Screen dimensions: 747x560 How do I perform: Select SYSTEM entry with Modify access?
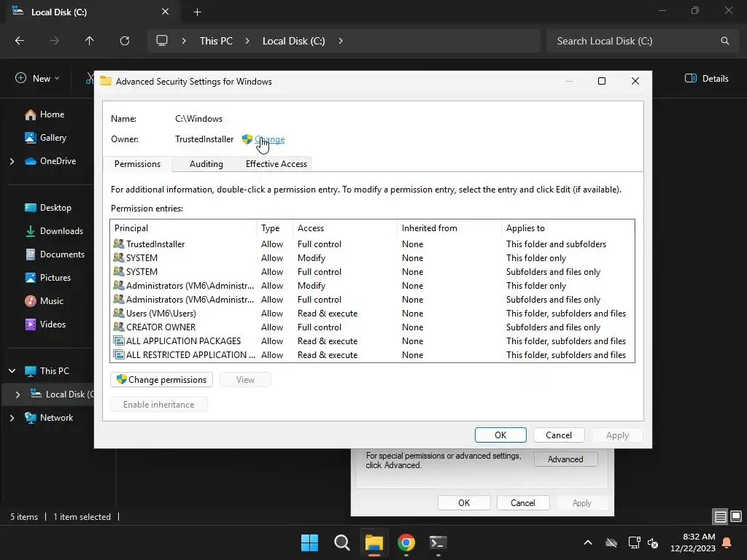click(372, 257)
